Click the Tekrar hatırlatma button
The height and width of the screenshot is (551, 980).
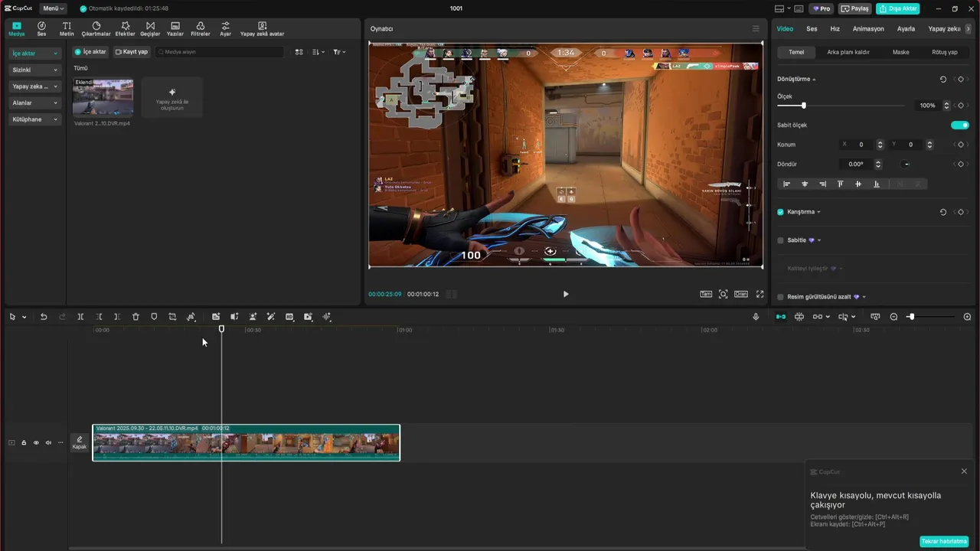[944, 541]
